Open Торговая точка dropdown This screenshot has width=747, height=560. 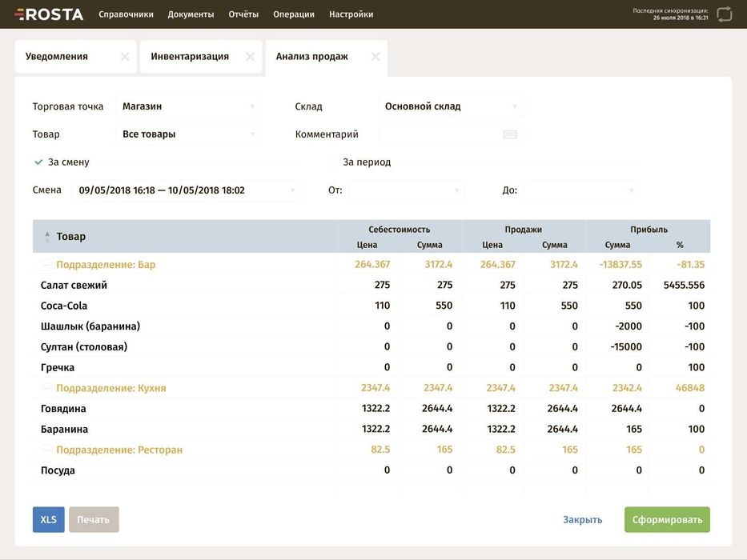click(x=187, y=106)
